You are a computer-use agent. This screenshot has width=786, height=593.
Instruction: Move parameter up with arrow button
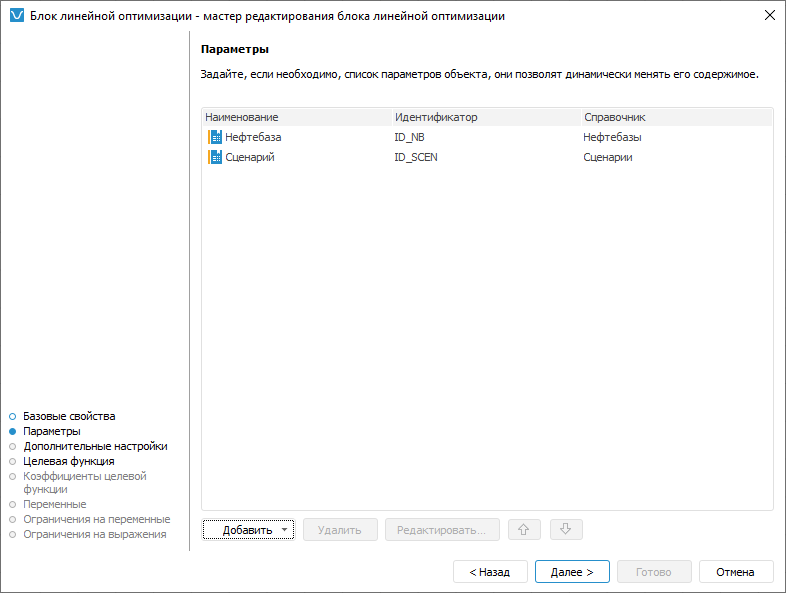point(524,529)
